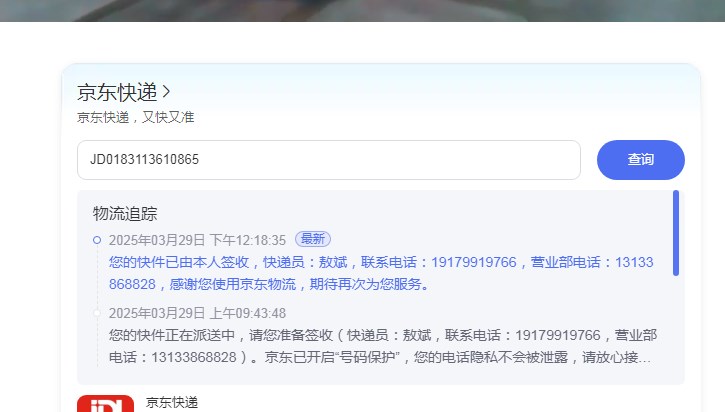Click the 京东快递，又快又准 slogan text

click(x=135, y=117)
